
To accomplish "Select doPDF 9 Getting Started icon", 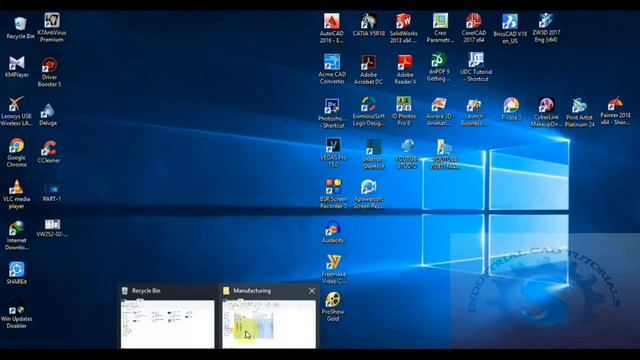I will [438, 67].
